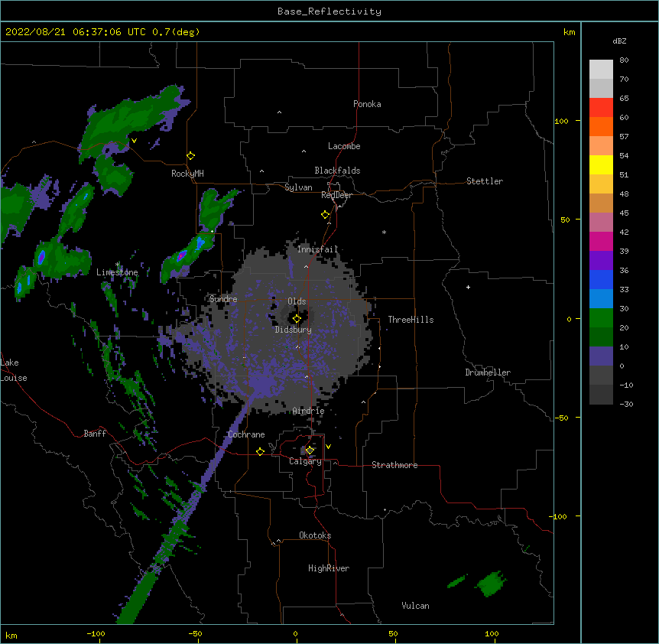This screenshot has width=659, height=644.
Task: Click the yellow diamond marker south of RedDeer
Action: point(326,215)
